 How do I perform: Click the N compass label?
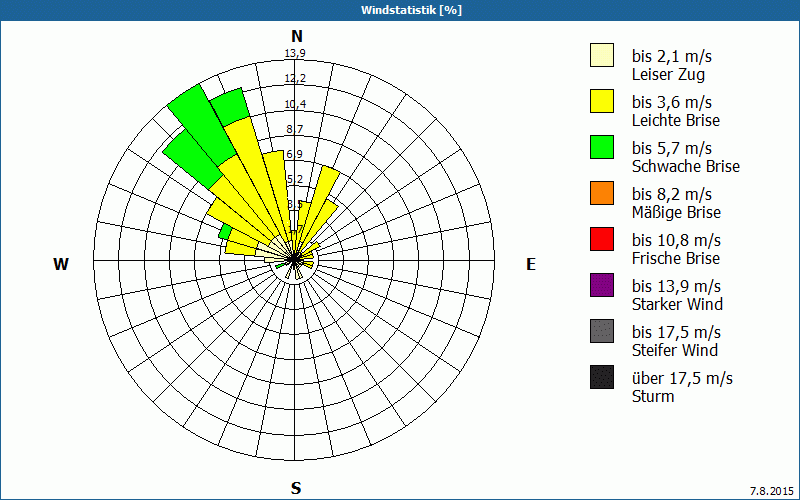[296, 36]
